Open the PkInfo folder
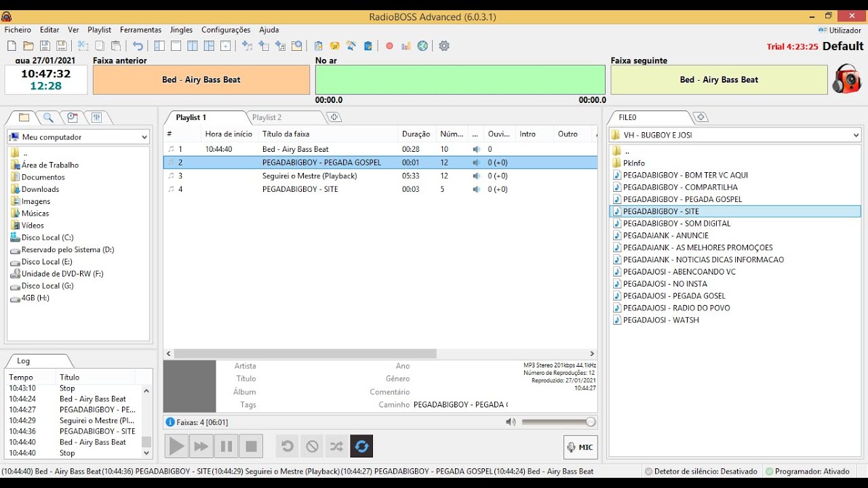 coord(634,163)
